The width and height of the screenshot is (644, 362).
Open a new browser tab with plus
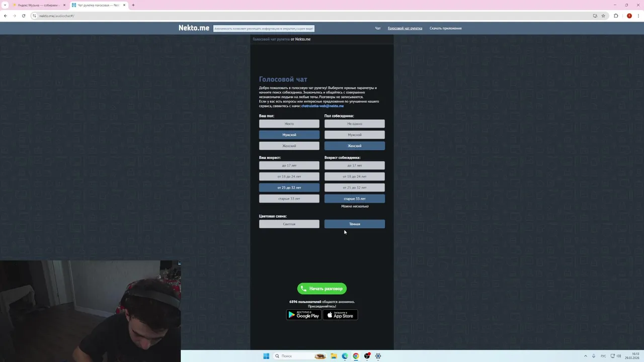(x=133, y=5)
